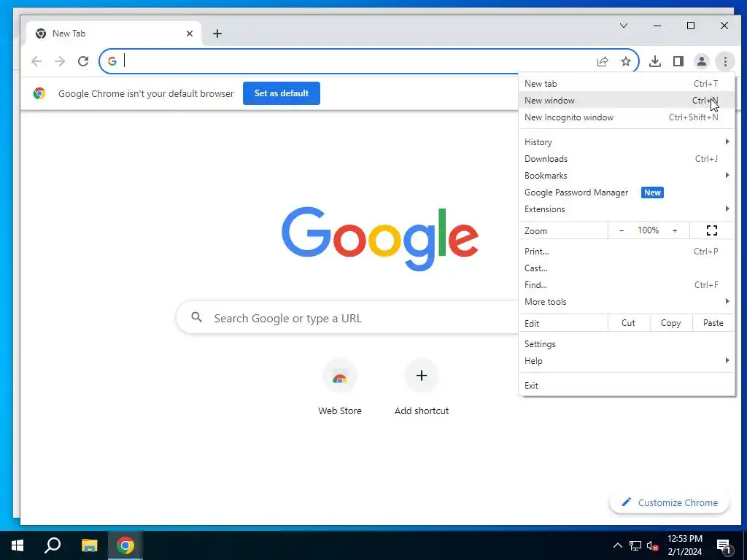
Task: Click the Web Store shortcut icon
Action: tap(340, 376)
